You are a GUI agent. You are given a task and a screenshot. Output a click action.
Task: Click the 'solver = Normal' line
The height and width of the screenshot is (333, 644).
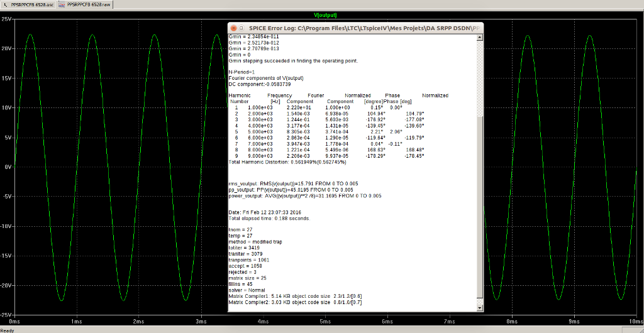247,290
